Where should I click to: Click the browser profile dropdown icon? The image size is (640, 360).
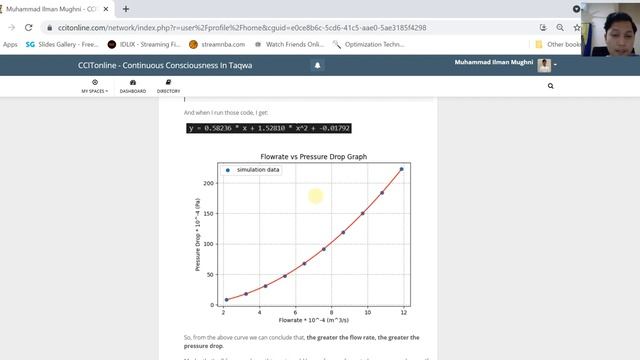click(x=576, y=9)
